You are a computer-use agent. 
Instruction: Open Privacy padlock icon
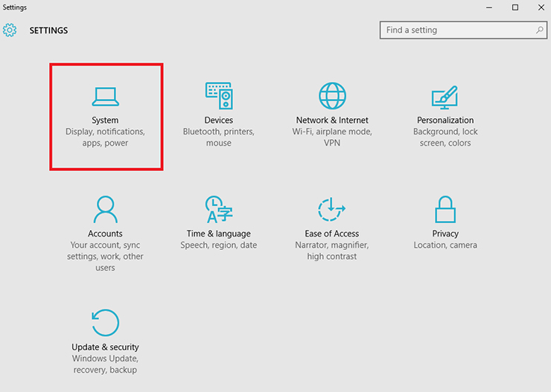[445, 210]
